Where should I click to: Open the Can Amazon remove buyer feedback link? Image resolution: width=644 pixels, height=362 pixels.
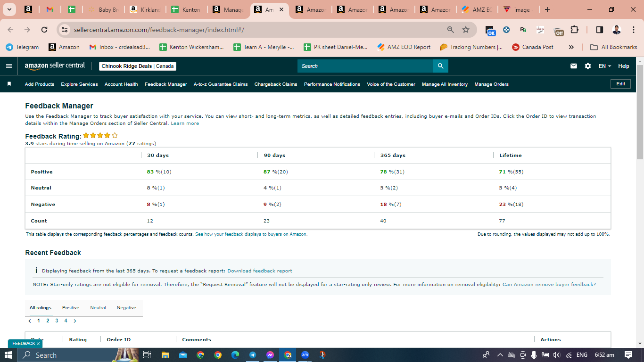click(549, 285)
